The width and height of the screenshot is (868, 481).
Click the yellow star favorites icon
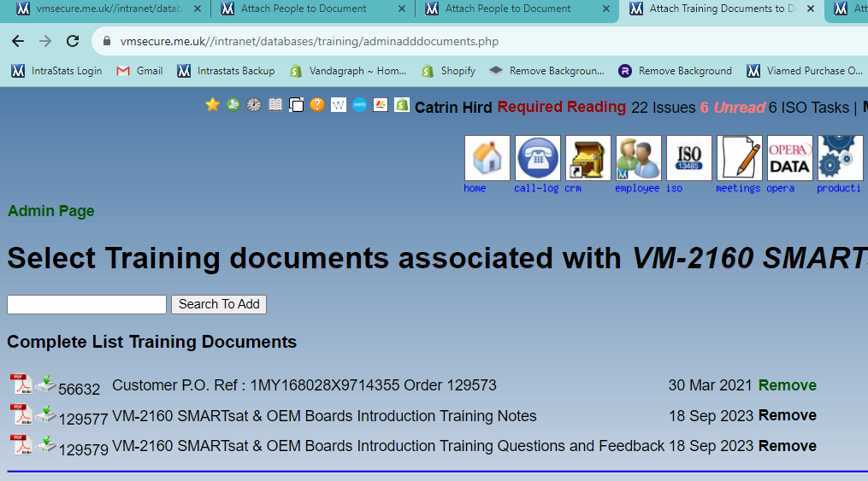[213, 104]
